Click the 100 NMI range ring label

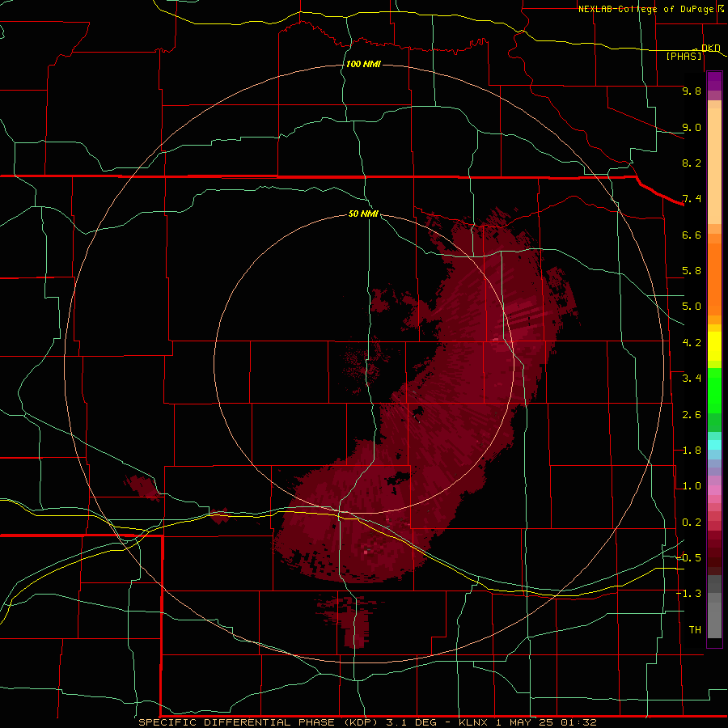tap(363, 64)
